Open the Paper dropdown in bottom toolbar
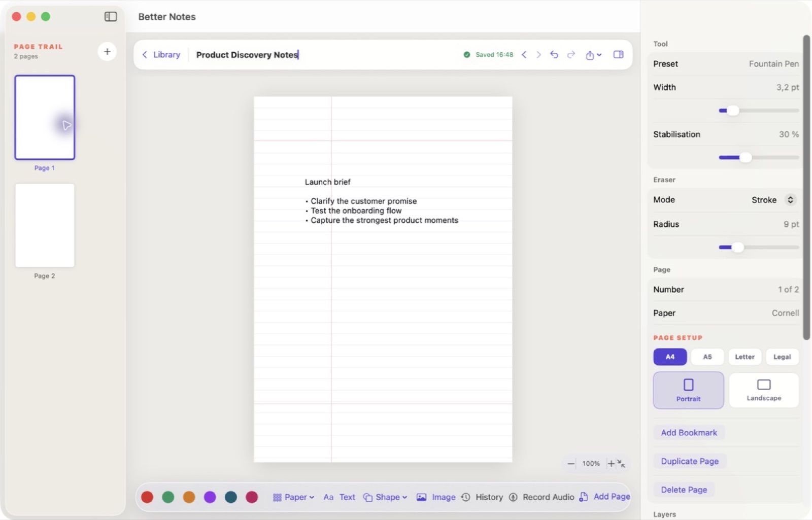The height and width of the screenshot is (520, 812). pos(294,497)
